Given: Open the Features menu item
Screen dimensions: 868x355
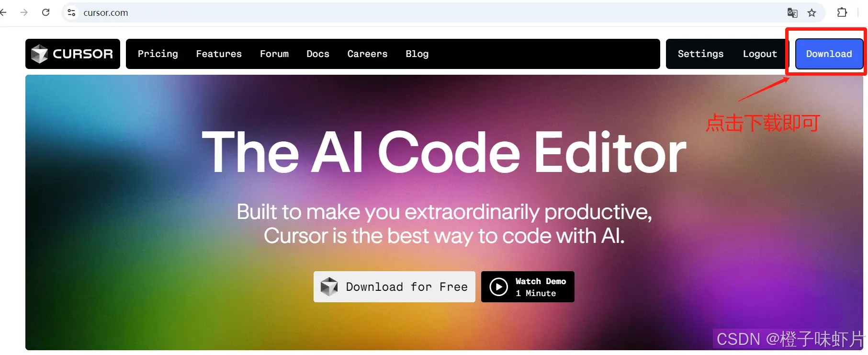Looking at the screenshot, I should pyautogui.click(x=219, y=54).
